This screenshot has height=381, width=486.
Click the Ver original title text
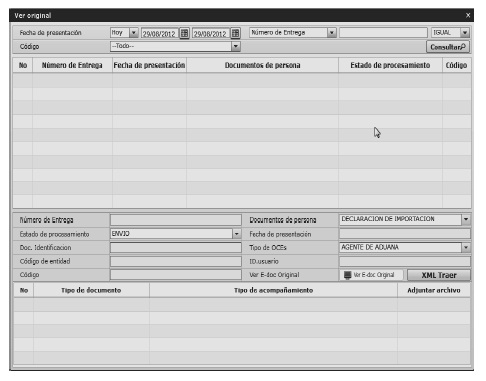pos(33,16)
